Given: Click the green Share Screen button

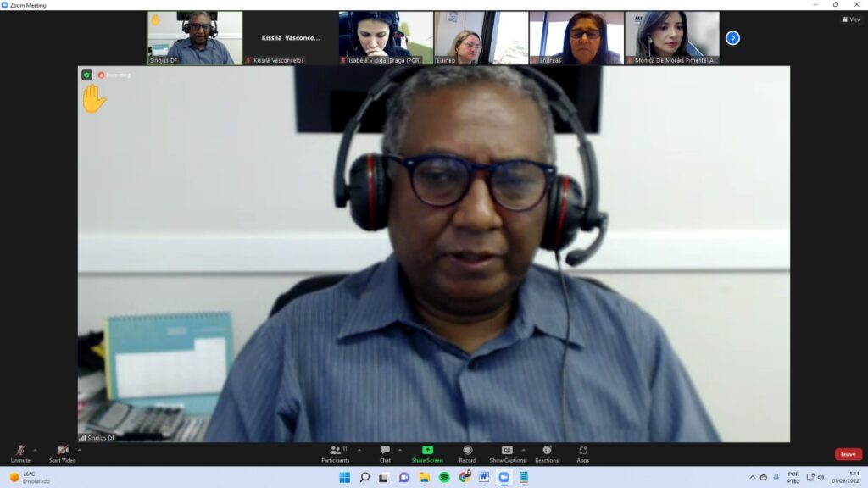Looking at the screenshot, I should (x=427, y=452).
